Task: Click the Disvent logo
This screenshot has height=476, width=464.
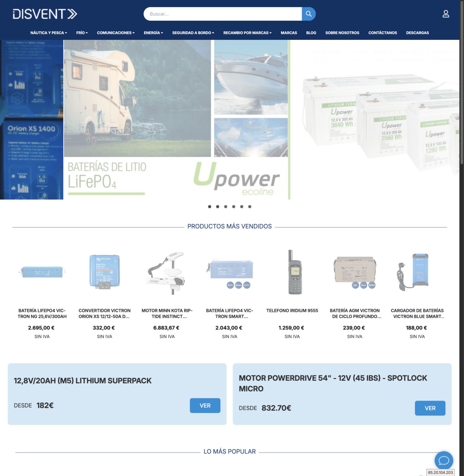Action: (45, 14)
